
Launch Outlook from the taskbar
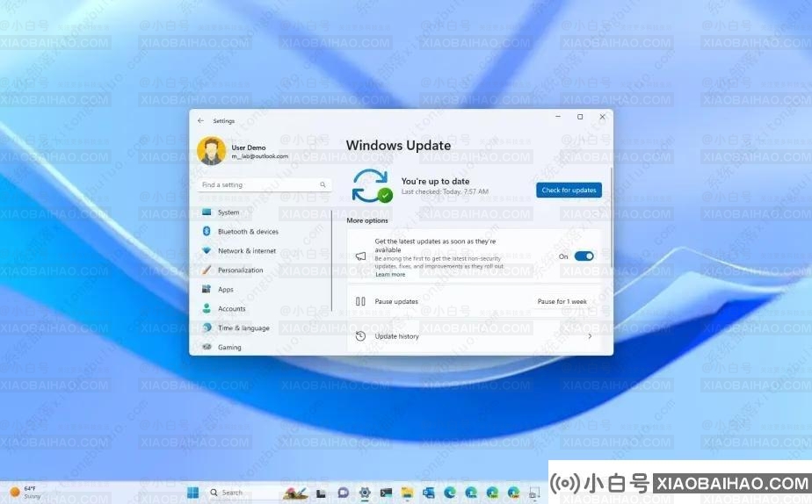(428, 493)
